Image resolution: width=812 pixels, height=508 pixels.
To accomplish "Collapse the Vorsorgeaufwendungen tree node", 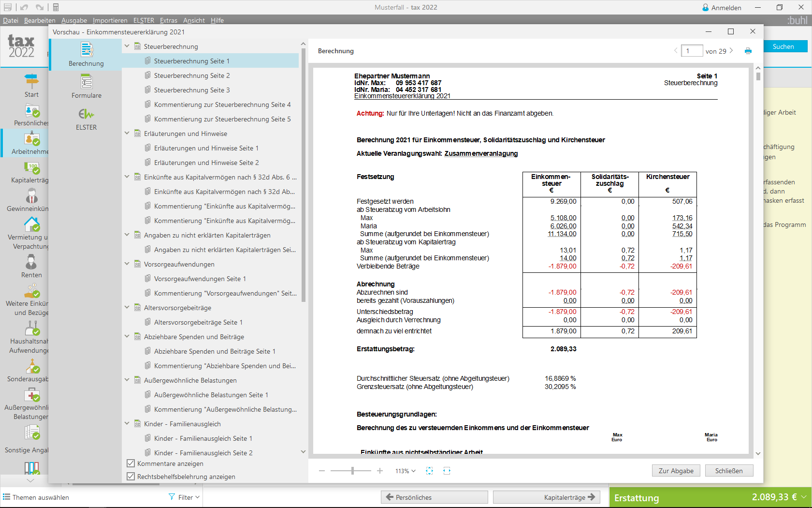I will point(127,264).
